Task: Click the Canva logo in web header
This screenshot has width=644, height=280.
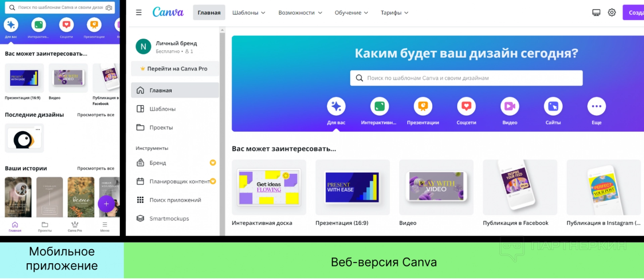Action: pos(168,12)
